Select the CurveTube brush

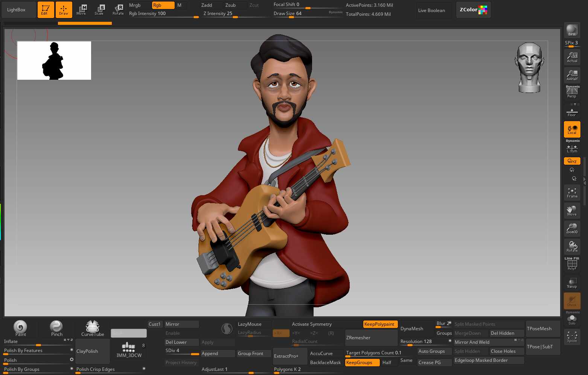[x=93, y=328]
